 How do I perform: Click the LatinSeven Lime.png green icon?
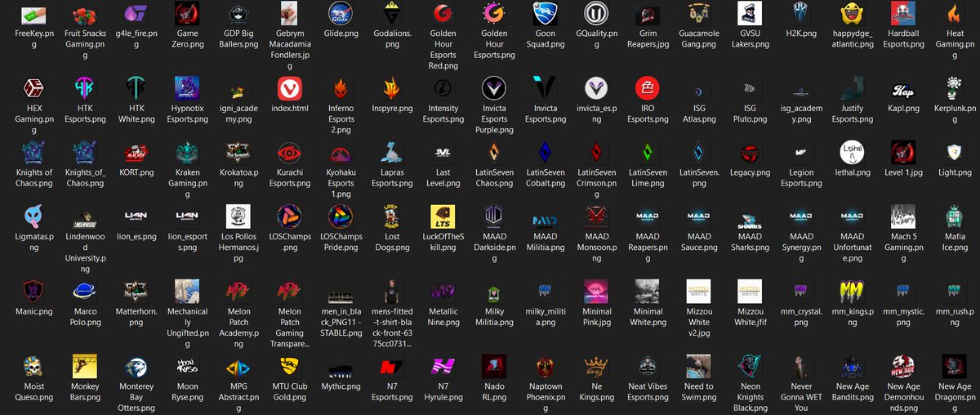[647, 153]
